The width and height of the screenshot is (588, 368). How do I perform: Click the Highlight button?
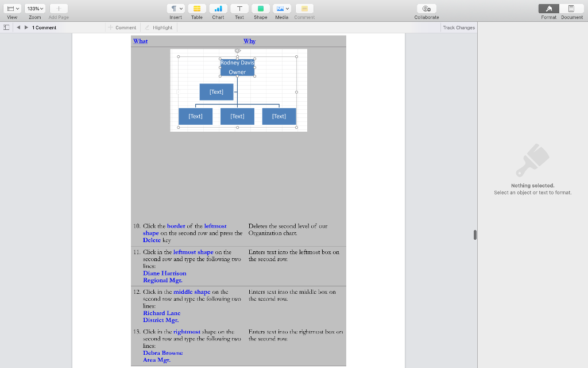point(158,28)
